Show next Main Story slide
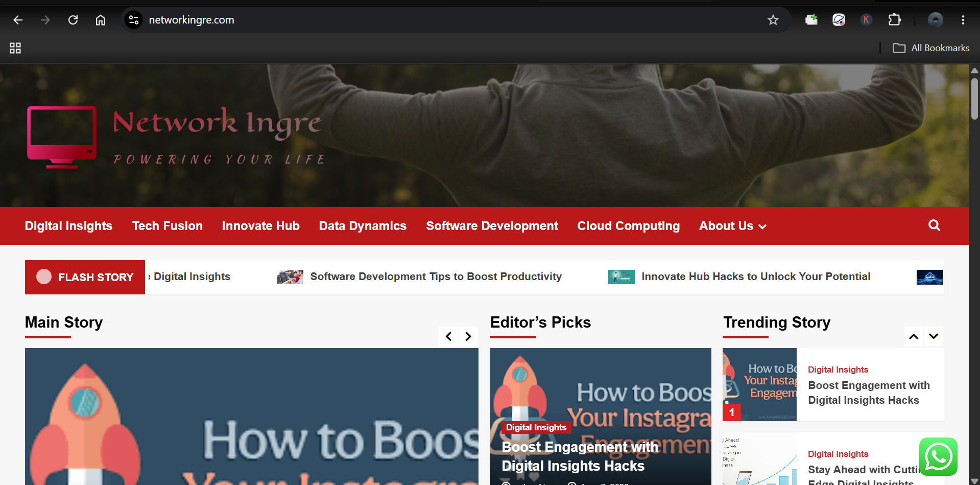Image resolution: width=980 pixels, height=485 pixels. (468, 336)
